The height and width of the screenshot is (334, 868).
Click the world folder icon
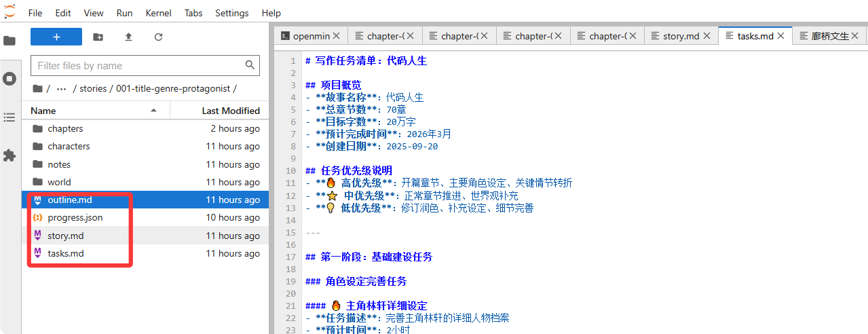tap(37, 182)
